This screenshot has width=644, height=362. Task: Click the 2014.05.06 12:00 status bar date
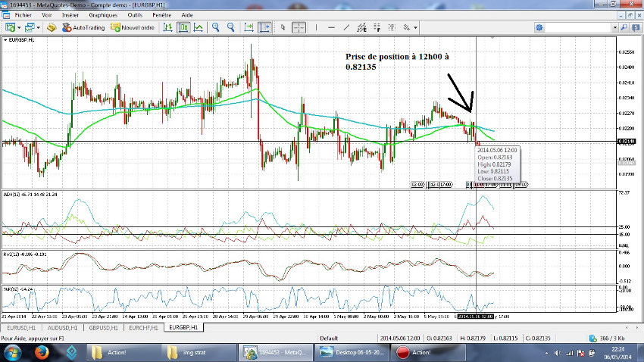click(x=399, y=339)
